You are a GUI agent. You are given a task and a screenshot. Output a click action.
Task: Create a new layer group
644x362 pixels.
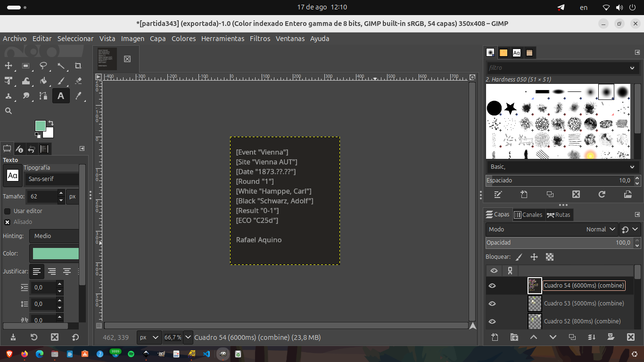coord(514,337)
